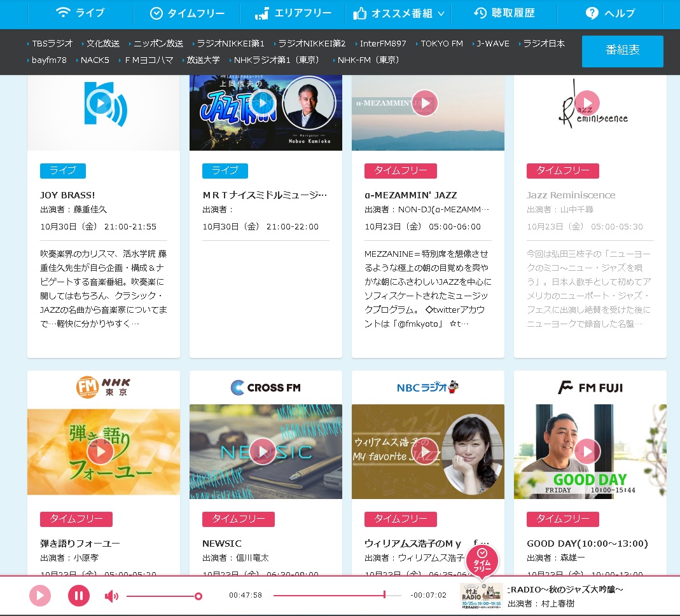The image size is (680, 616).
Task: Click タイムフリー badge on GOOD DAY card
Action: [x=563, y=519]
